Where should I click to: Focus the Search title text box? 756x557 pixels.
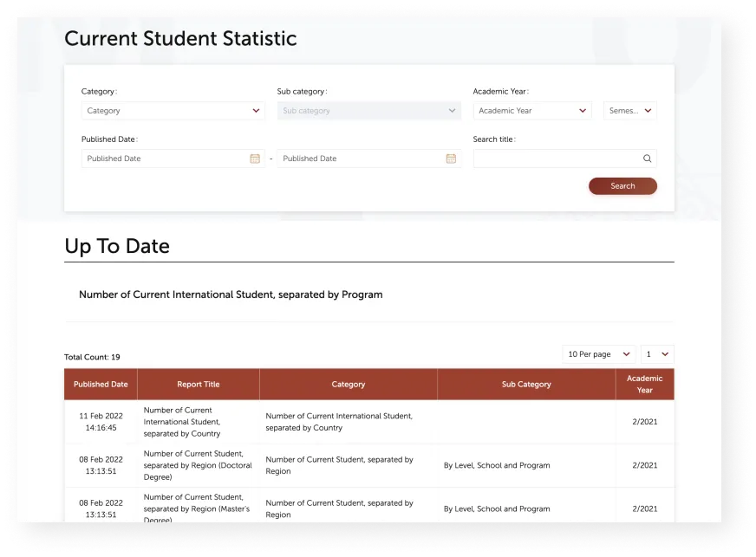pyautogui.click(x=565, y=159)
